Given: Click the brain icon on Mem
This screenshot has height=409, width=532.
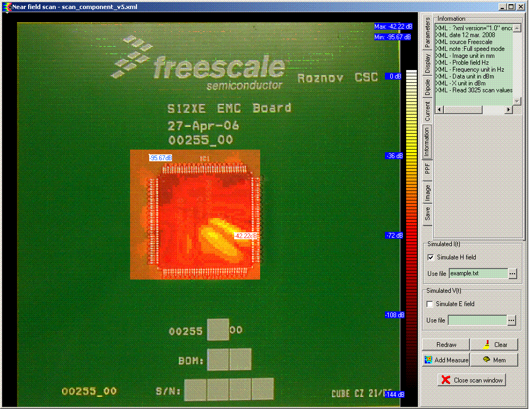Looking at the screenshot, I should tap(486, 359).
